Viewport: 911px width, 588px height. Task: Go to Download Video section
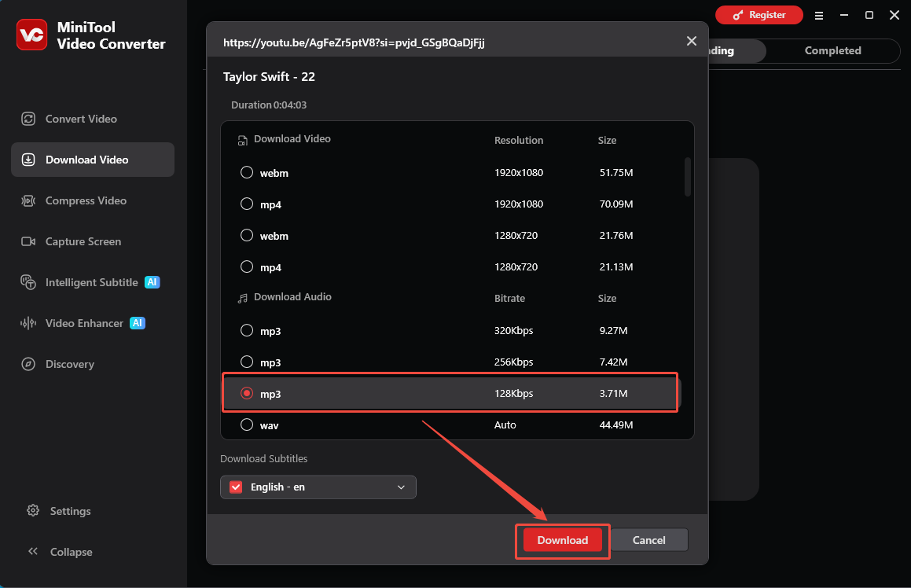click(93, 160)
